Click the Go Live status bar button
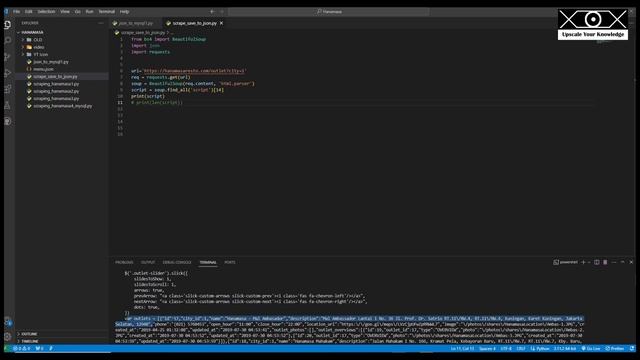The height and width of the screenshot is (360, 640). 591,349
